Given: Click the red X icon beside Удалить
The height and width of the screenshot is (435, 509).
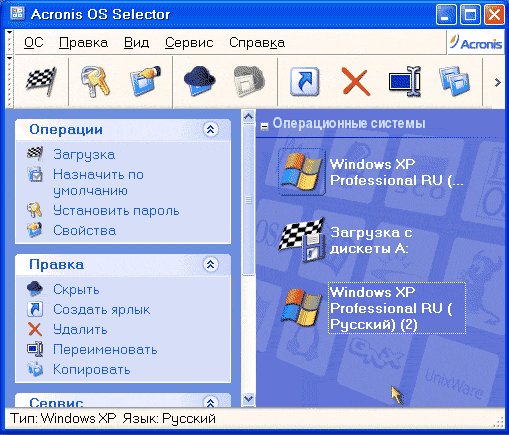Looking at the screenshot, I should [35, 329].
